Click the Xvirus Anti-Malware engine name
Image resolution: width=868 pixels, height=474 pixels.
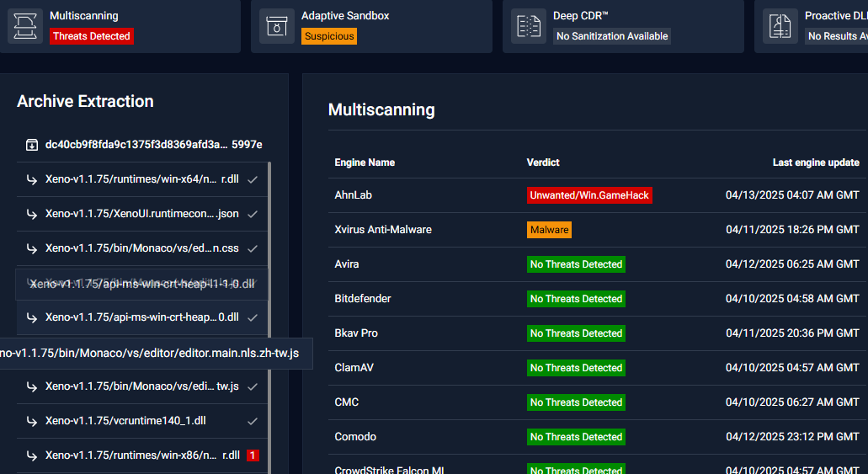pyautogui.click(x=383, y=229)
